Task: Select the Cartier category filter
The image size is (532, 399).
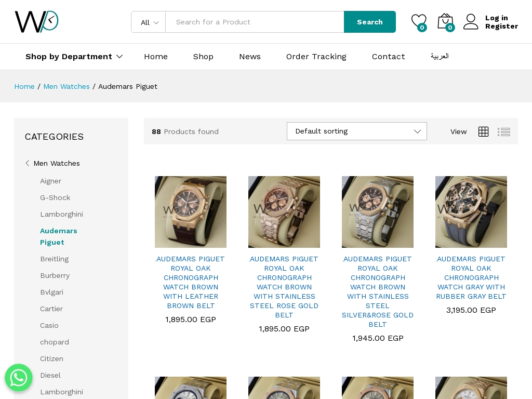Action: (x=51, y=309)
